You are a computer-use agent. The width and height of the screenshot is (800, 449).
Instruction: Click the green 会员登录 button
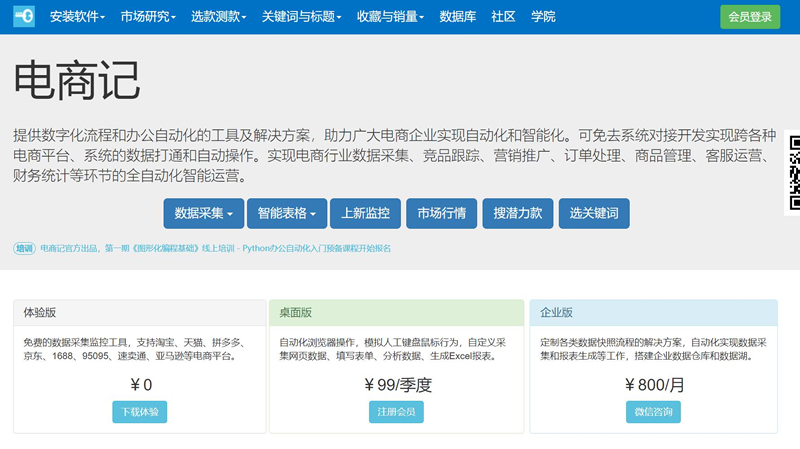coord(750,17)
